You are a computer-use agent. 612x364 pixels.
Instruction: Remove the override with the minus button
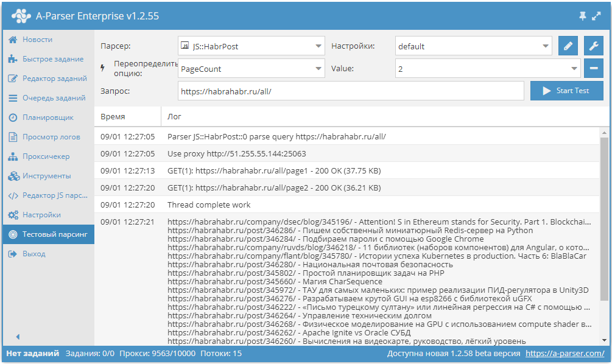click(593, 68)
